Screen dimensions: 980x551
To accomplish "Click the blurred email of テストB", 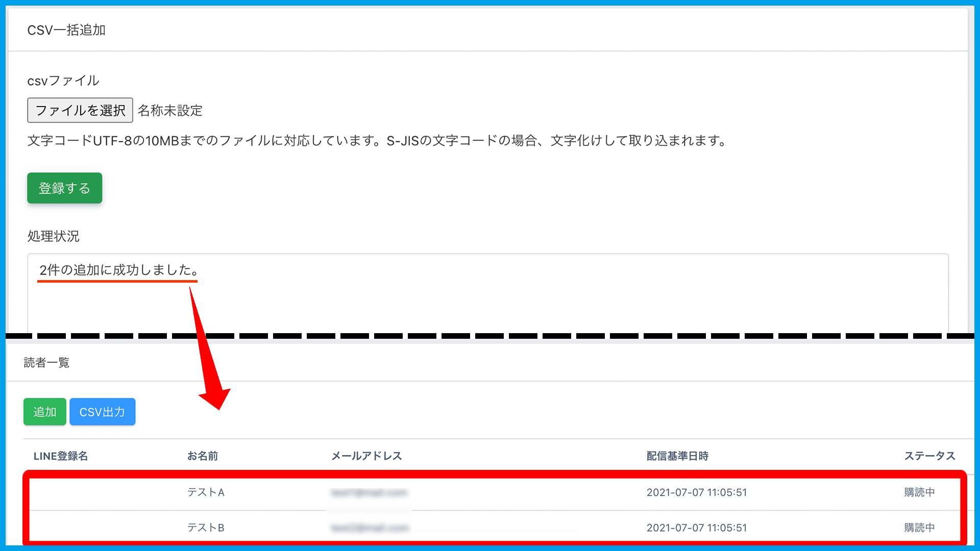I will 370,528.
